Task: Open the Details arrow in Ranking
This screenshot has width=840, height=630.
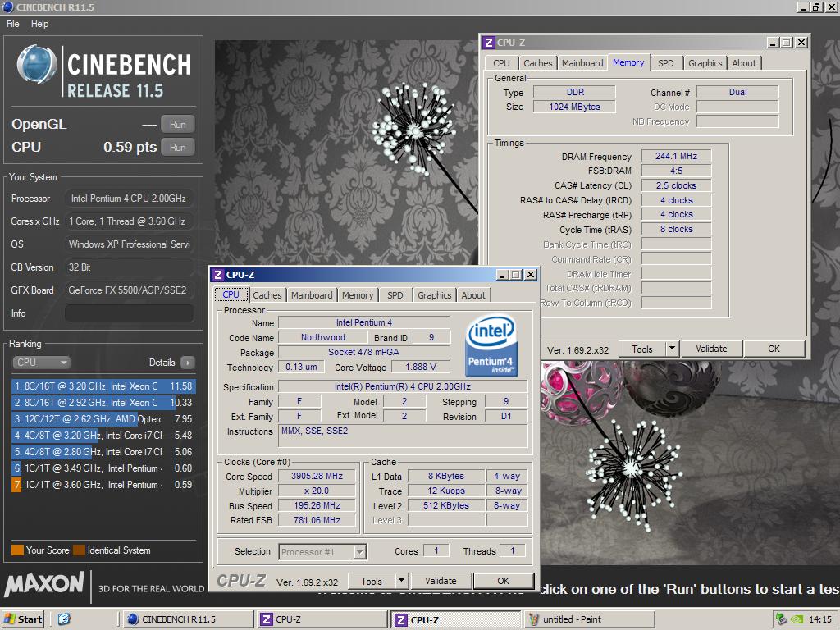Action: (x=188, y=363)
